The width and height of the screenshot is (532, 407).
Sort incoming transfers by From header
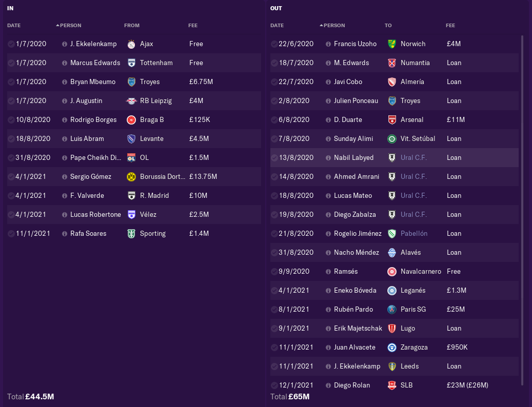(132, 26)
